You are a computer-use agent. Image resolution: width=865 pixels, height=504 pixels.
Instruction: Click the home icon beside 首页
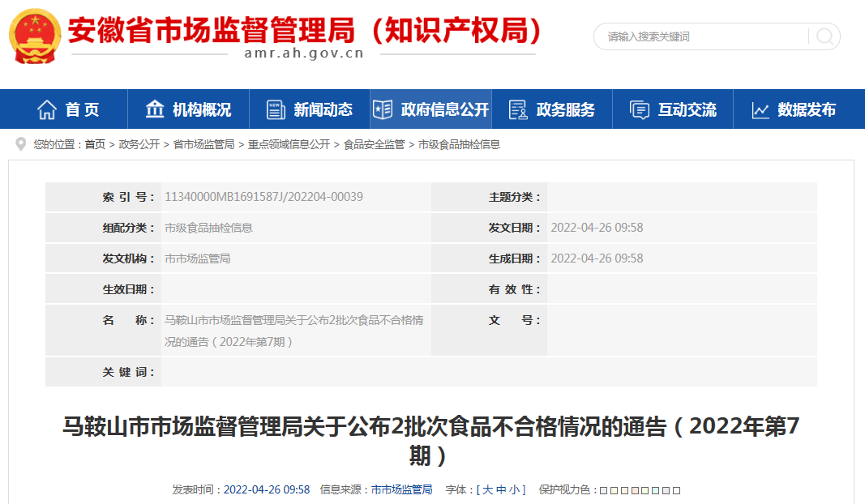coord(47,109)
